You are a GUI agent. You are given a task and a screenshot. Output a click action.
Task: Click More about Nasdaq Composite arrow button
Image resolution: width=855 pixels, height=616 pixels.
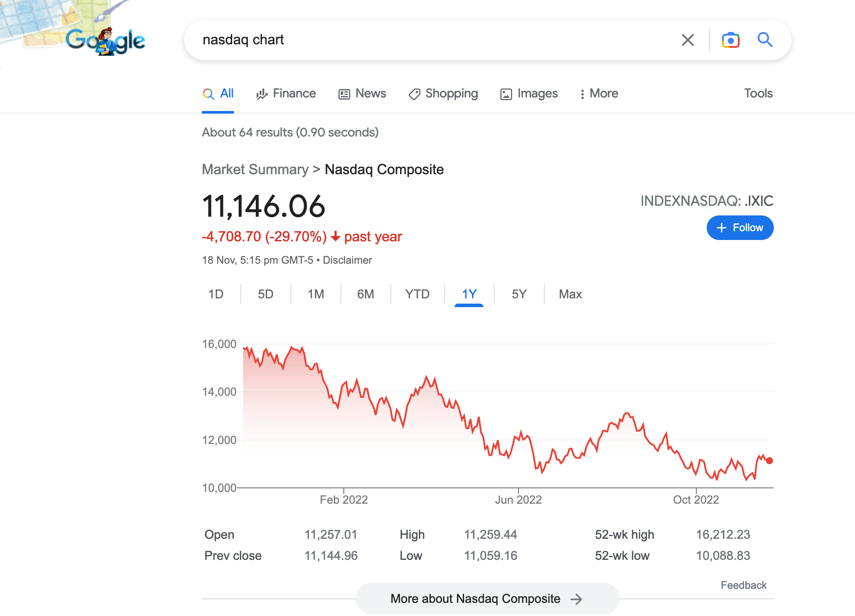487,599
